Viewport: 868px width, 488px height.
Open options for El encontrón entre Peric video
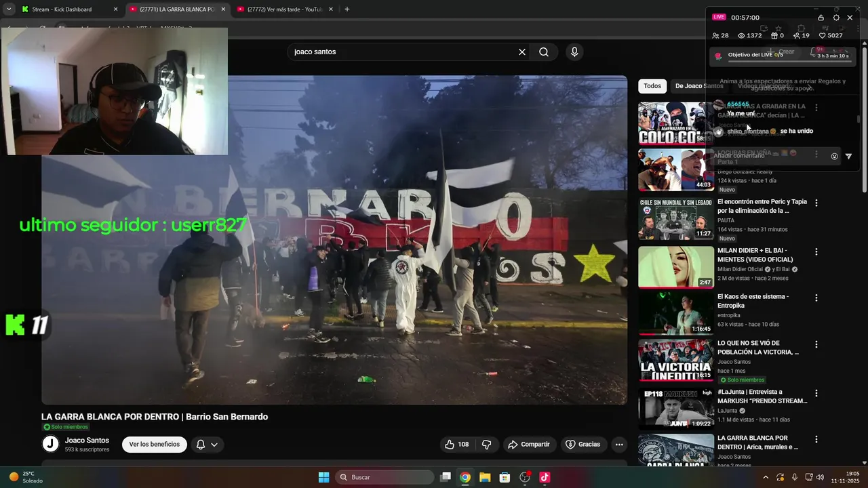[x=816, y=203]
